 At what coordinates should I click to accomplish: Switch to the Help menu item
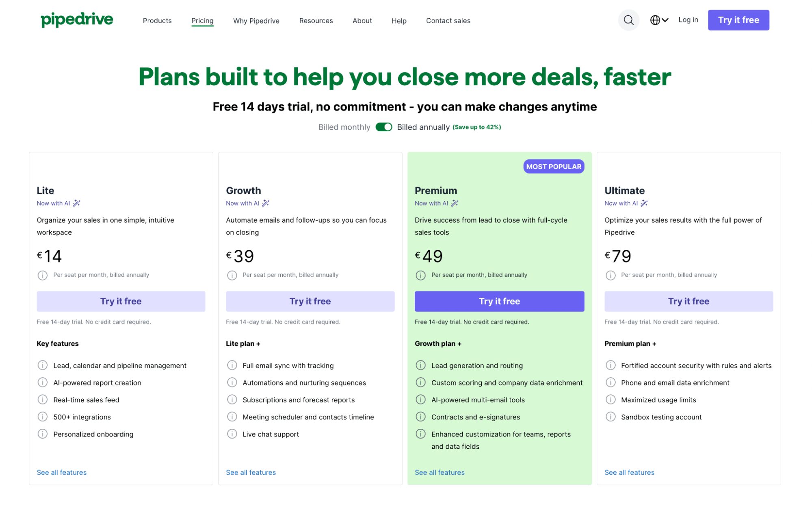(x=398, y=20)
